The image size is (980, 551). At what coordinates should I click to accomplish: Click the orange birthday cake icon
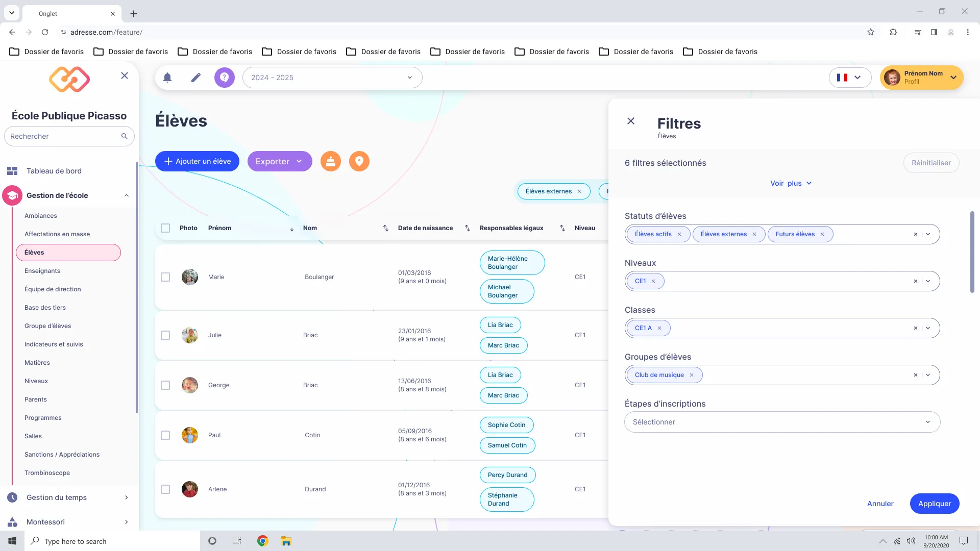point(331,161)
